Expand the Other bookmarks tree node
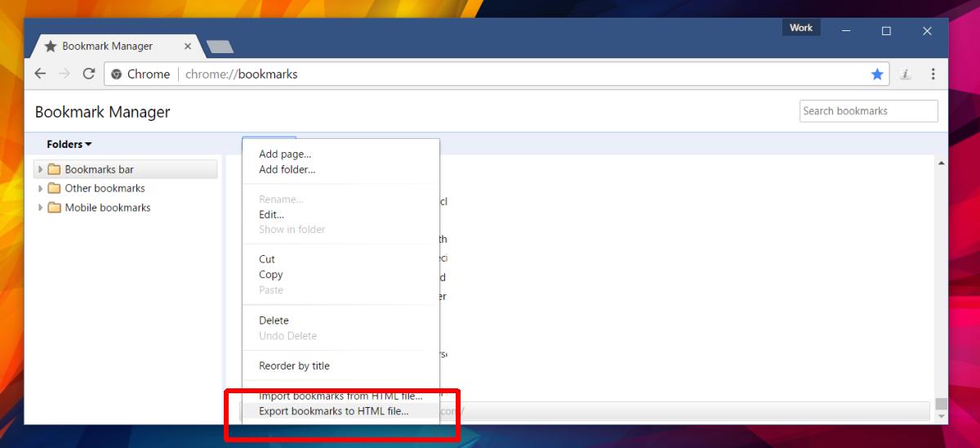 coord(40,188)
